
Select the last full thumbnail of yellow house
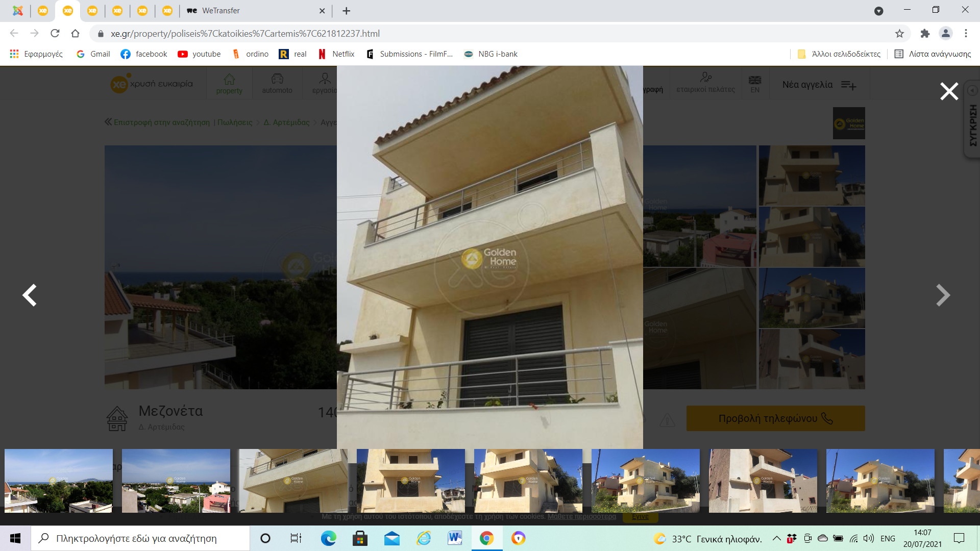pyautogui.click(x=880, y=481)
